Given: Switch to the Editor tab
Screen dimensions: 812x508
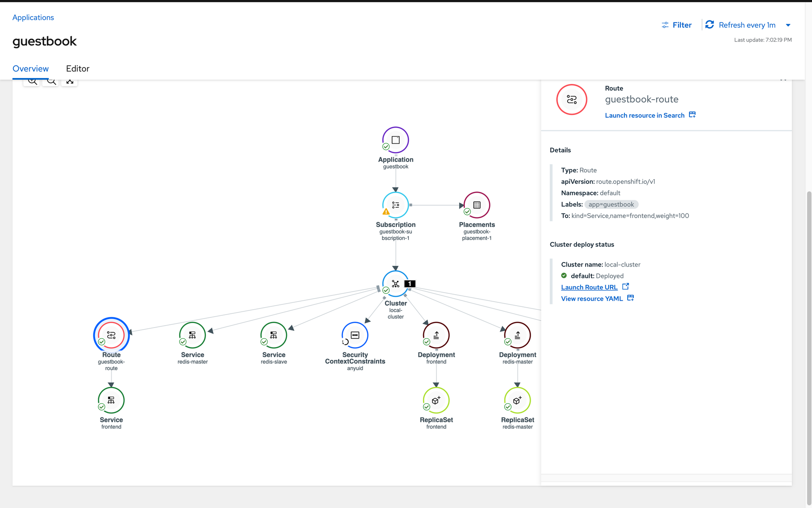Looking at the screenshot, I should click(x=78, y=69).
